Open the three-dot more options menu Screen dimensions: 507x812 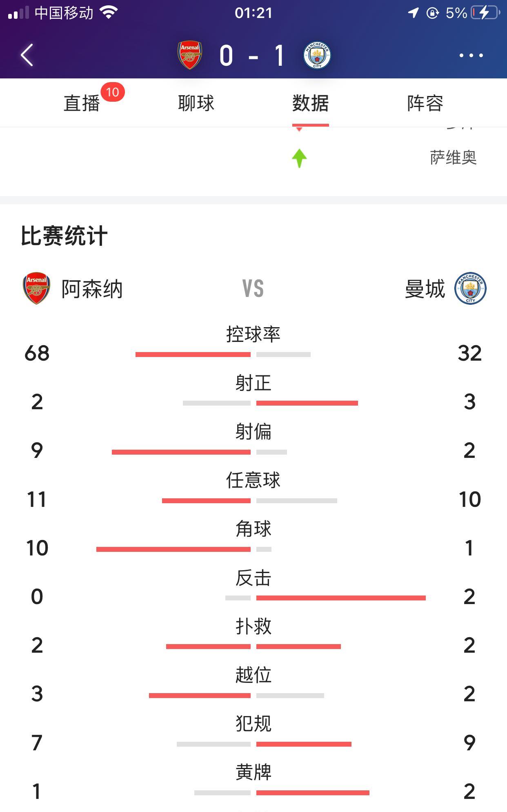click(x=471, y=55)
